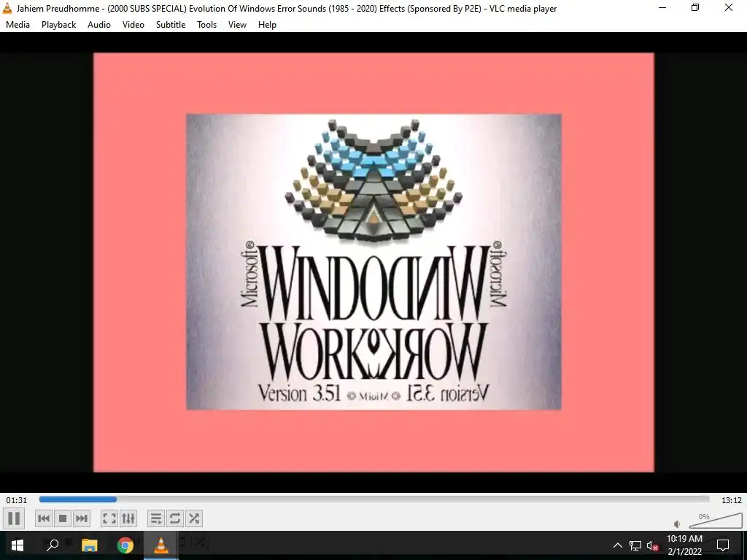Toggle fullscreen video mode
Image resolution: width=747 pixels, height=560 pixels.
coord(109,518)
